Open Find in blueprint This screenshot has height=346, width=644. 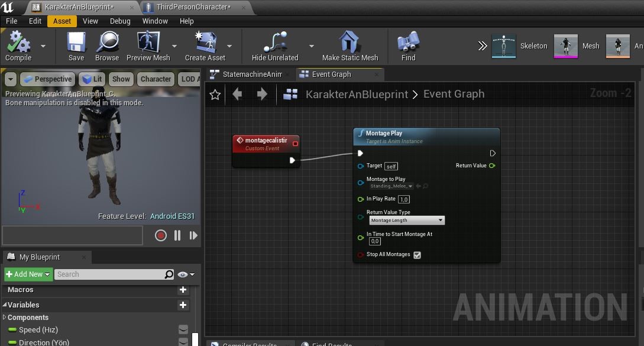(x=408, y=46)
